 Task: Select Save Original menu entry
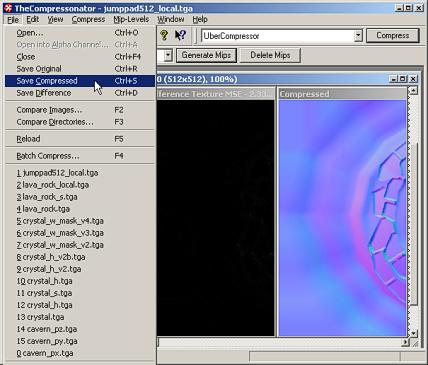[80, 69]
